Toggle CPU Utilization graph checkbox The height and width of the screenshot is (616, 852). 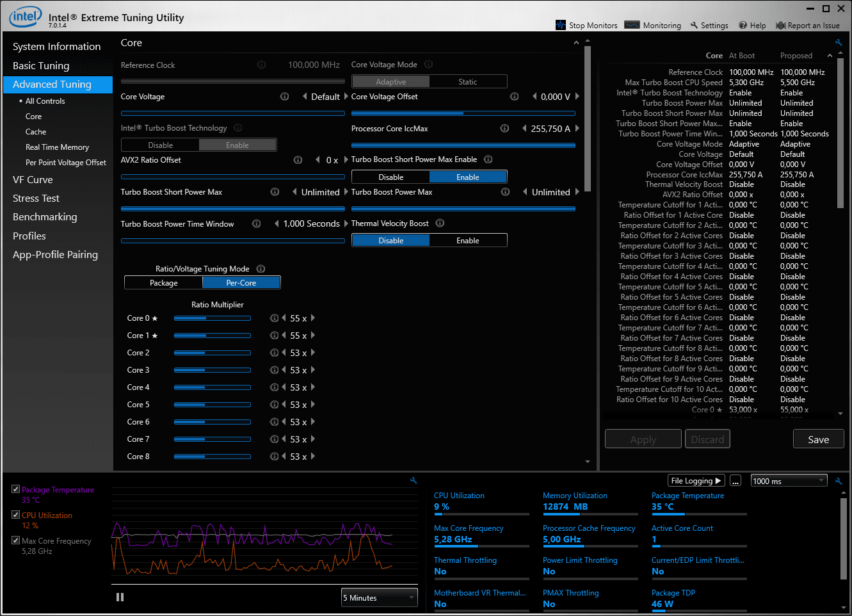(15, 514)
